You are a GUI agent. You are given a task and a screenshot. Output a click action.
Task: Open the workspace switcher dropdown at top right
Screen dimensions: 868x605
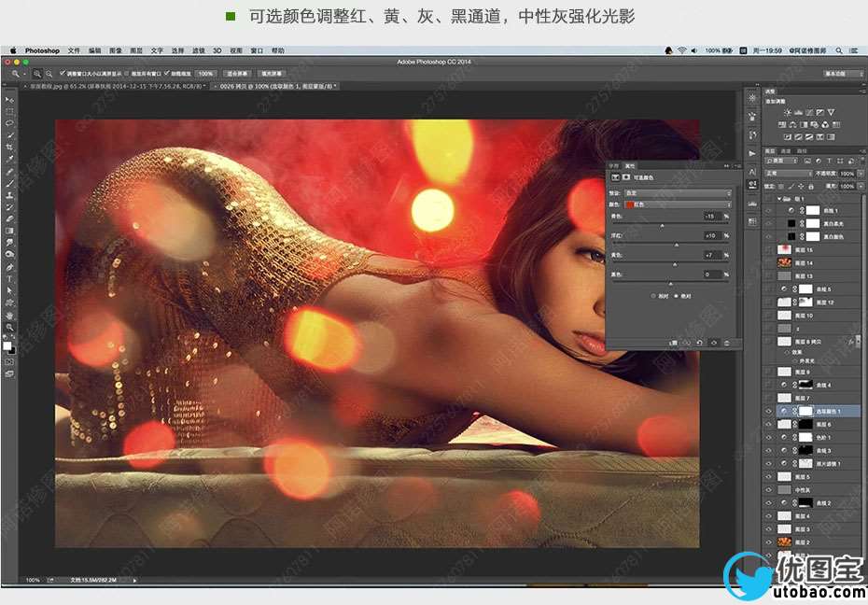844,74
